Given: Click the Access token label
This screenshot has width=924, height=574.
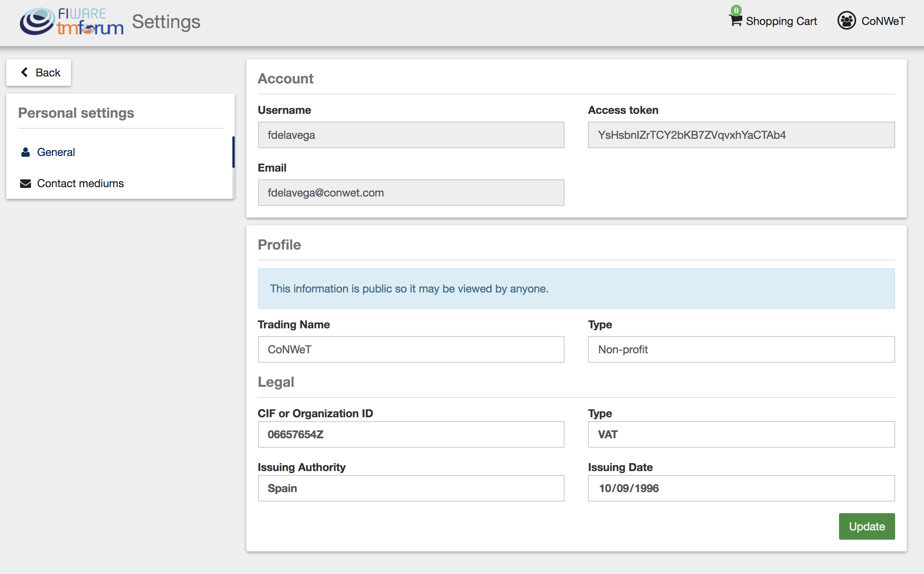Looking at the screenshot, I should pos(623,110).
